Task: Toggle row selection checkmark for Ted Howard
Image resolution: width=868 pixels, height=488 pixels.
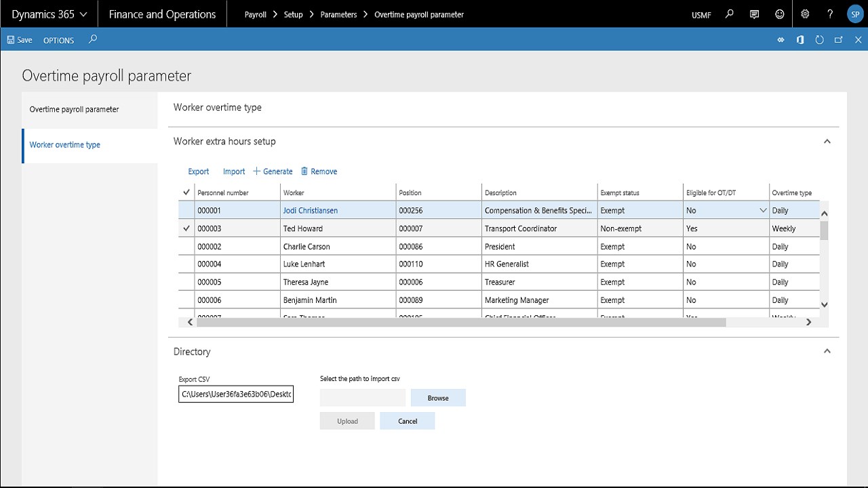Action: (186, 228)
